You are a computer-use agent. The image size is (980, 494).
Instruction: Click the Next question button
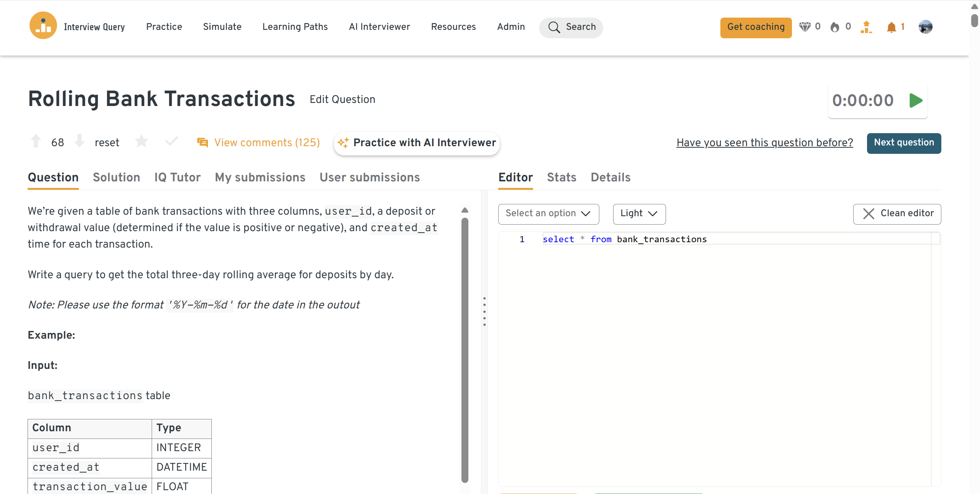903,143
